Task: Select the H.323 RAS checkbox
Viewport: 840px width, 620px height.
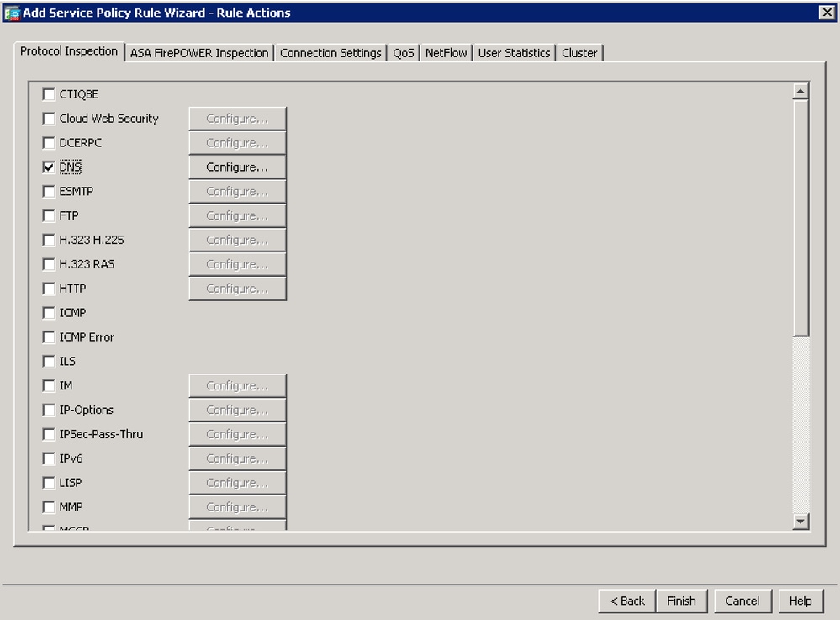Action: pyautogui.click(x=49, y=264)
